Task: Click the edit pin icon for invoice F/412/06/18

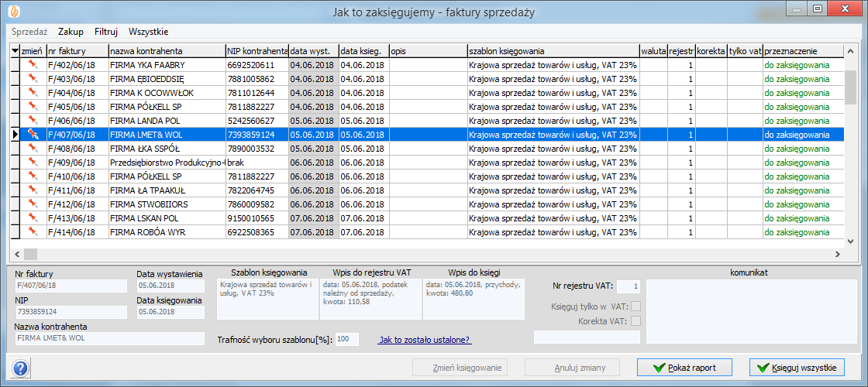Action: coord(33,204)
